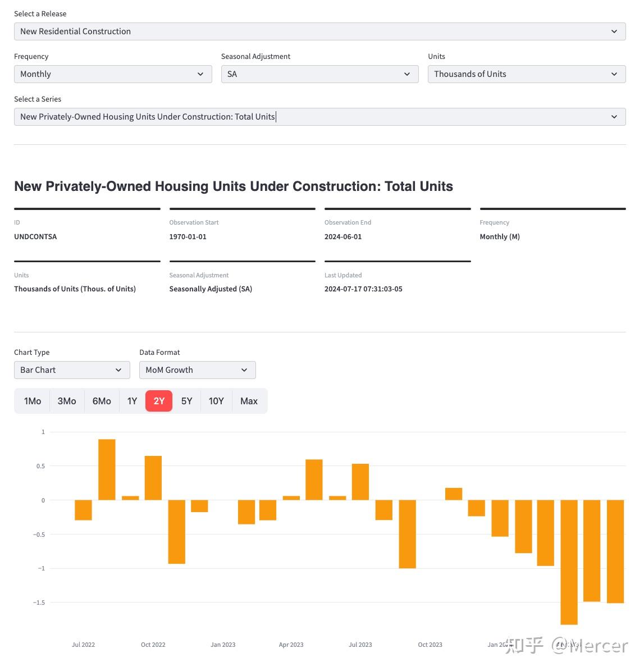Show the 10Y time range
This screenshot has height=671, width=644.
coord(216,401)
